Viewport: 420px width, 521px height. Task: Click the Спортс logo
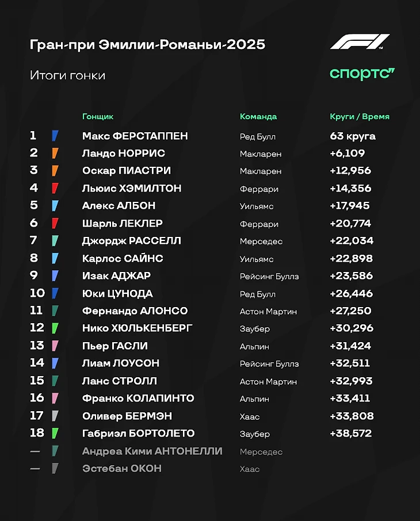362,74
